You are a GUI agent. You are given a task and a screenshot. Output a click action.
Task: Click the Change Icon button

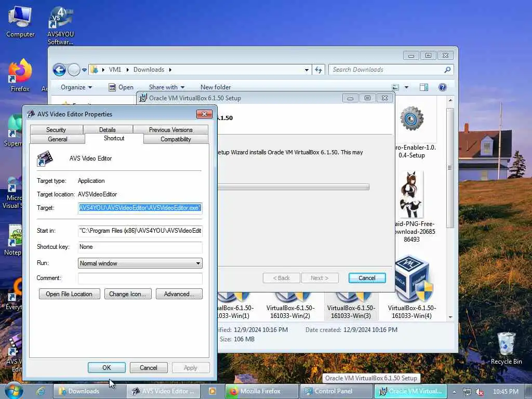click(128, 294)
